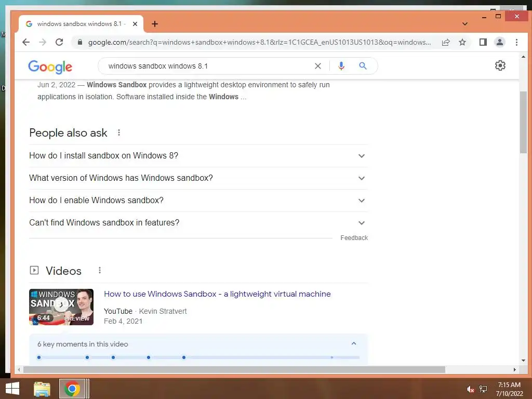Image resolution: width=532 pixels, height=399 pixels.
Task: Reload the current Google search page
Action: click(59, 42)
